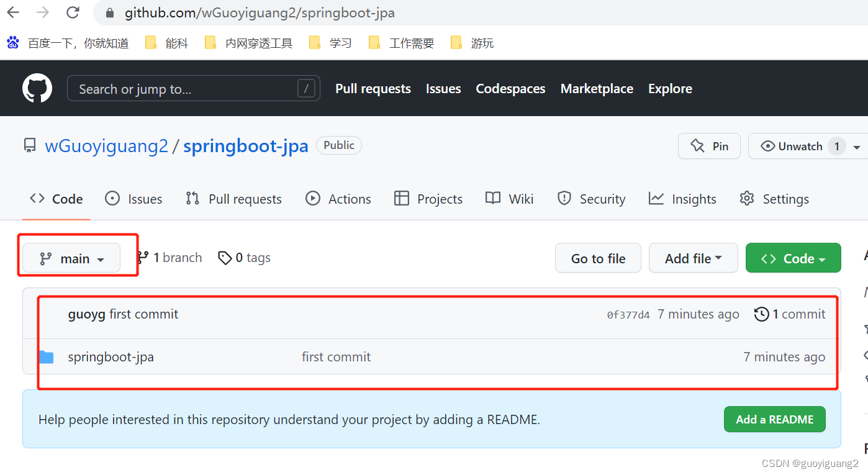Focus the Search or jump to field
The height and width of the screenshot is (475, 868).
tap(194, 88)
